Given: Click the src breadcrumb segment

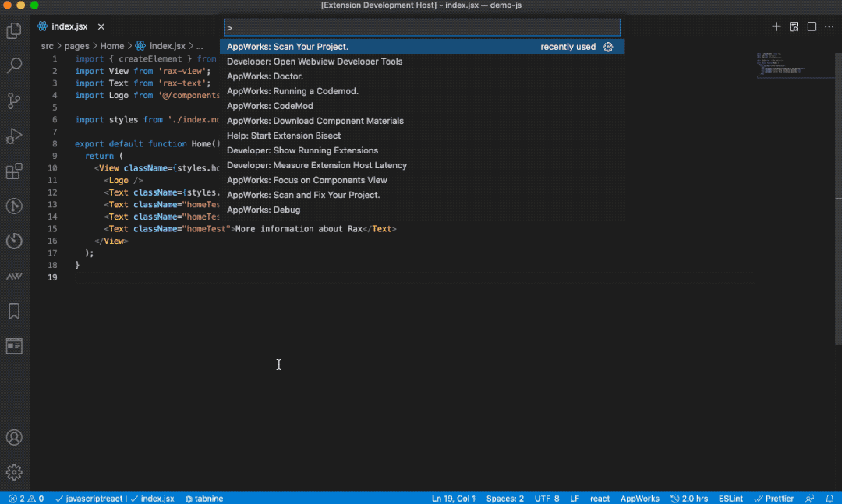Looking at the screenshot, I should coord(48,46).
